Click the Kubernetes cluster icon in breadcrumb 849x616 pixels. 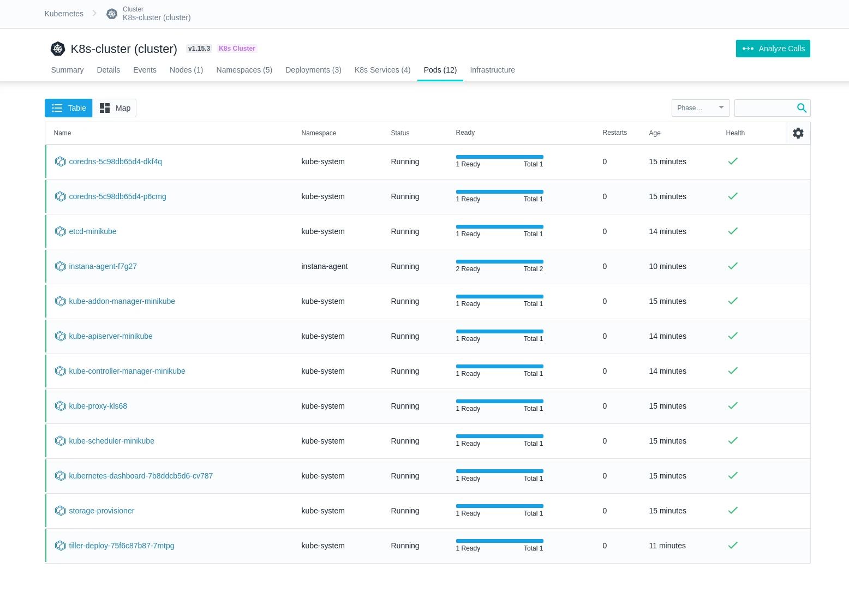click(112, 14)
